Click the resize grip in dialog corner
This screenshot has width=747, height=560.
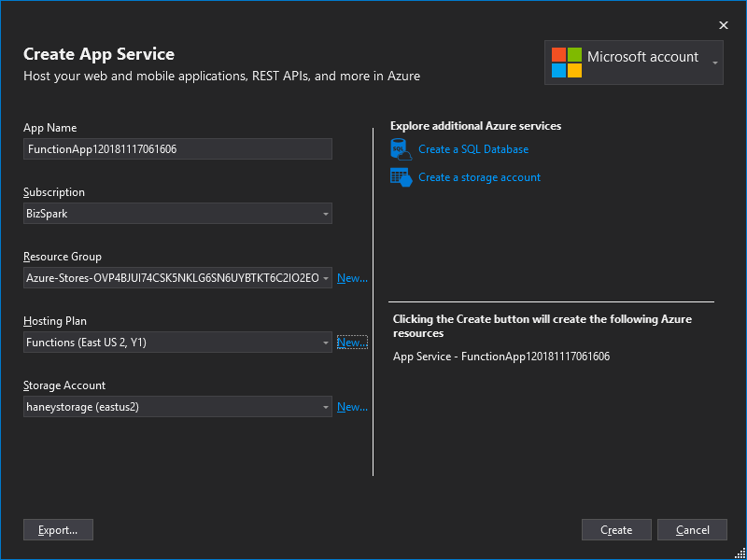[740, 553]
